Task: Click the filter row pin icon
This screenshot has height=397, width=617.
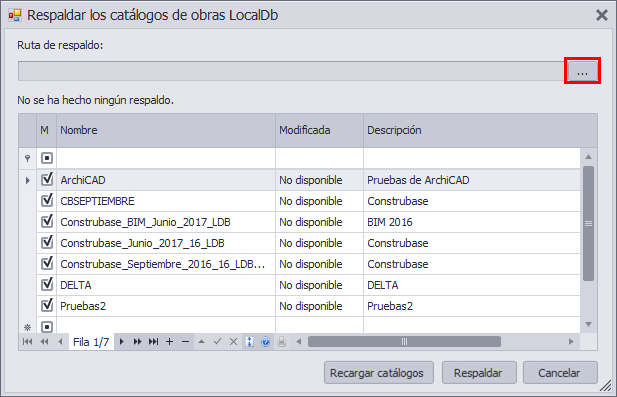Action: coord(27,158)
